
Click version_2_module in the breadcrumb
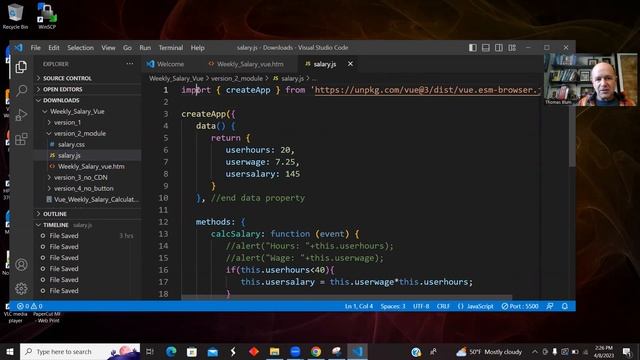tap(237, 78)
